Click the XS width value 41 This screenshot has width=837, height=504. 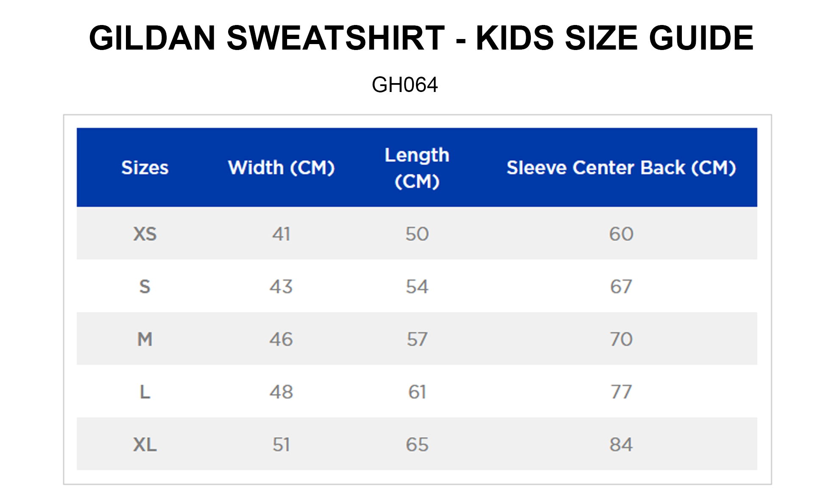(281, 234)
